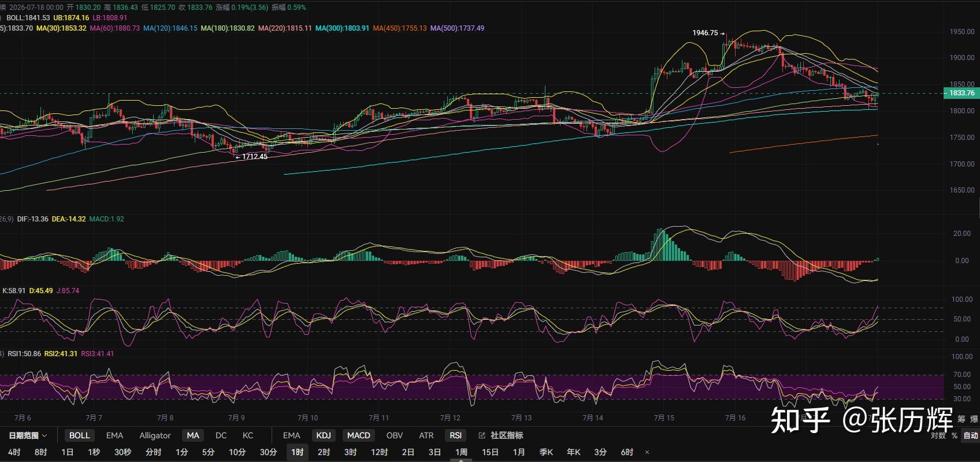Turn off the MACD sub-indicator
Screen dimensions: 980x462
click(358, 435)
